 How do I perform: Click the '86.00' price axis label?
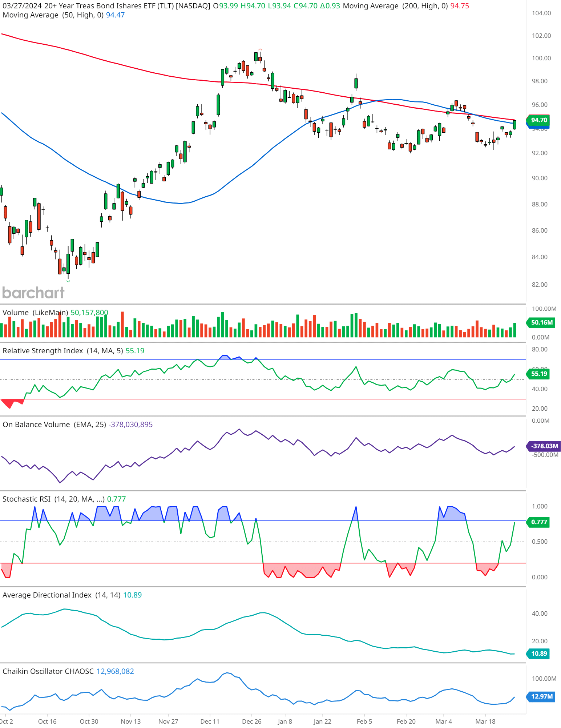click(540, 230)
